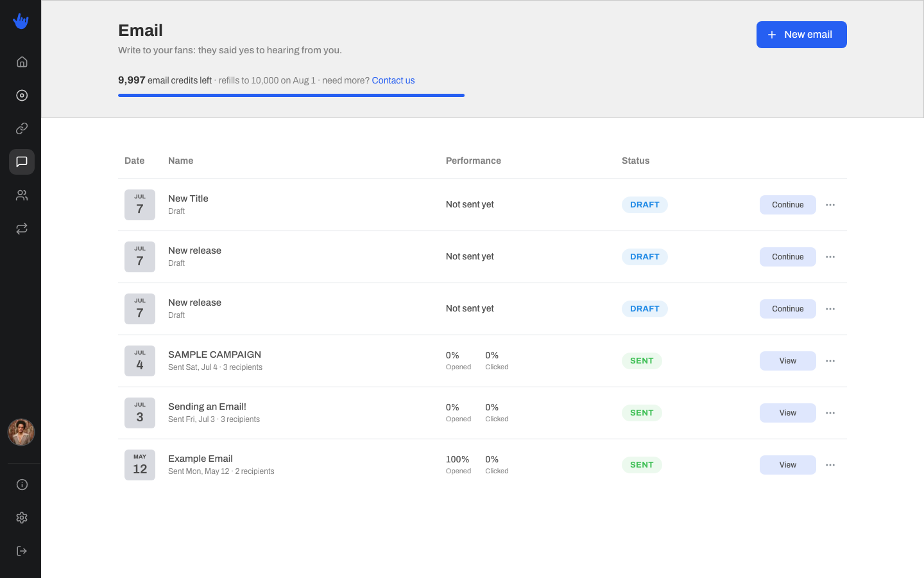
Task: Create a New email
Action: pos(801,35)
